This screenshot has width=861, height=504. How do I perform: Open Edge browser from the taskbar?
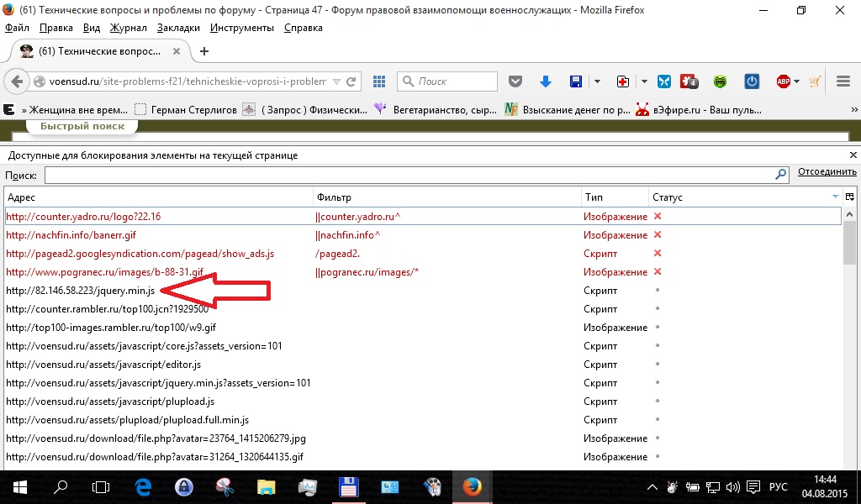click(143, 486)
